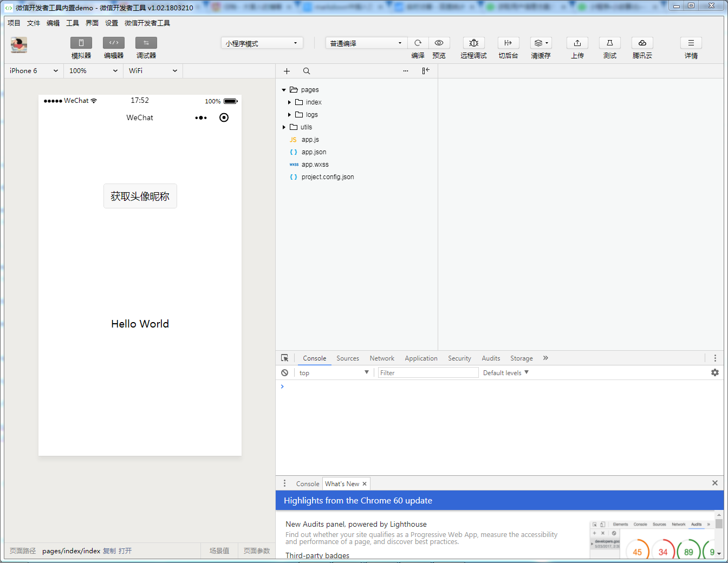Click the inspect element picker icon
This screenshot has height=563, width=728.
285,358
